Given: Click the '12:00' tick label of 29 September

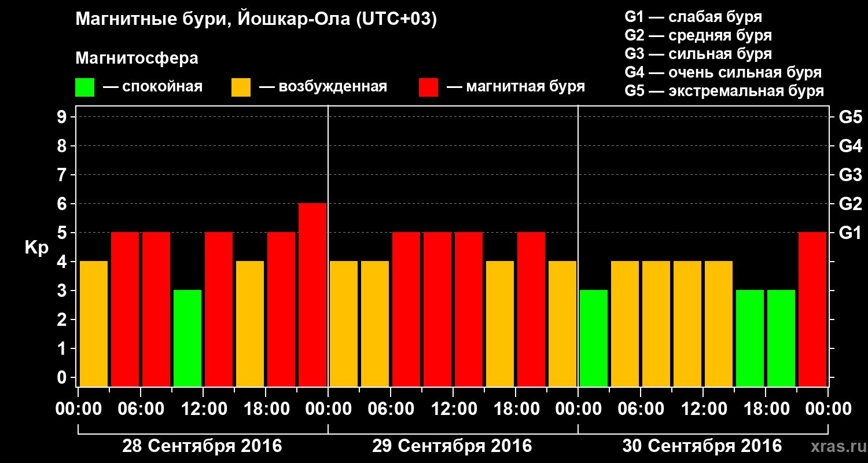Looking at the screenshot, I should [x=453, y=409].
